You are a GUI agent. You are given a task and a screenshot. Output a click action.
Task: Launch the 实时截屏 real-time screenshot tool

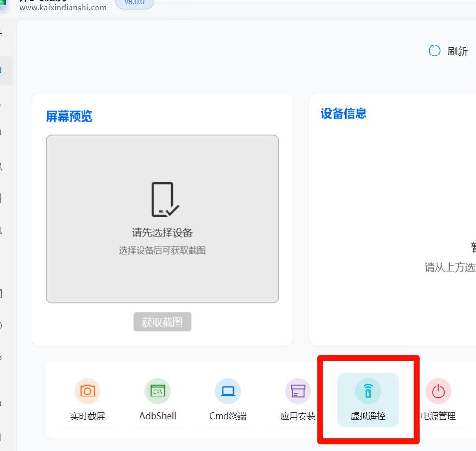(87, 400)
